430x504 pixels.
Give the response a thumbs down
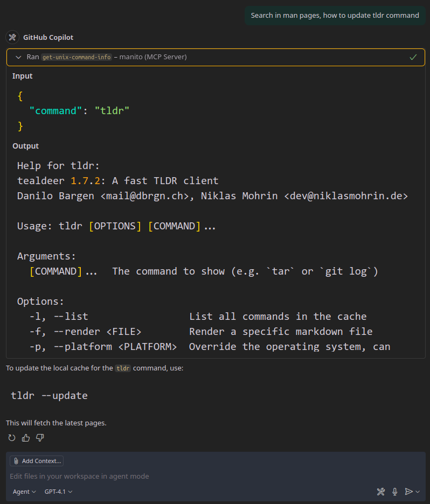[x=40, y=438]
